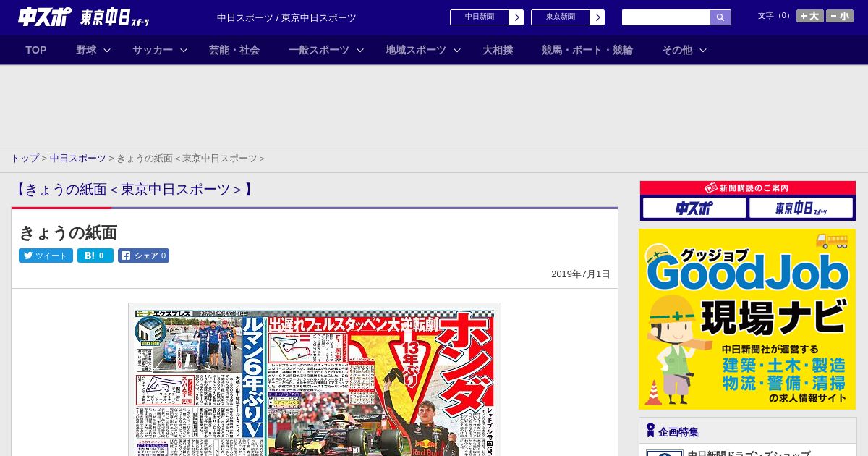The image size is (868, 456).
Task: Open the 中日新聞 link button
Action: [480, 17]
